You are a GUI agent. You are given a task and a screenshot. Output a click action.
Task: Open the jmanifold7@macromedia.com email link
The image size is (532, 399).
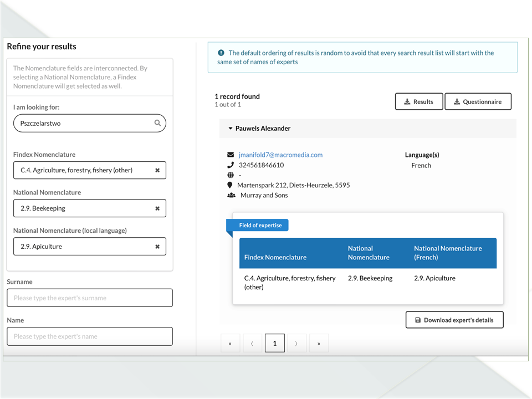280,155
